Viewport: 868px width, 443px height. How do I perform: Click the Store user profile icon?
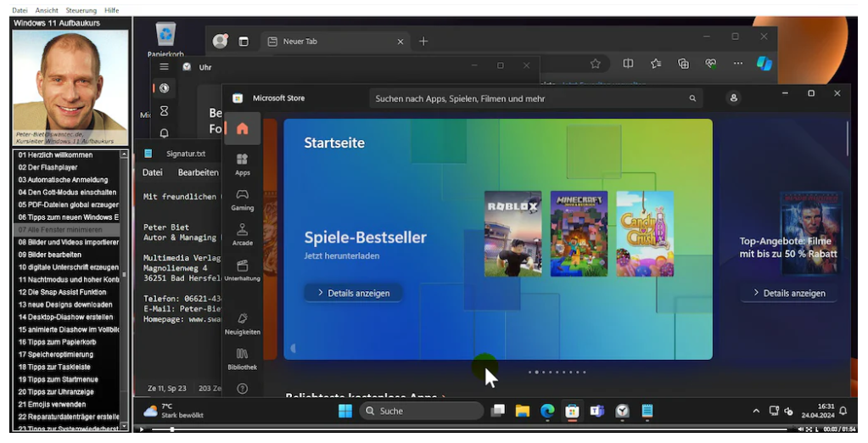coord(734,98)
